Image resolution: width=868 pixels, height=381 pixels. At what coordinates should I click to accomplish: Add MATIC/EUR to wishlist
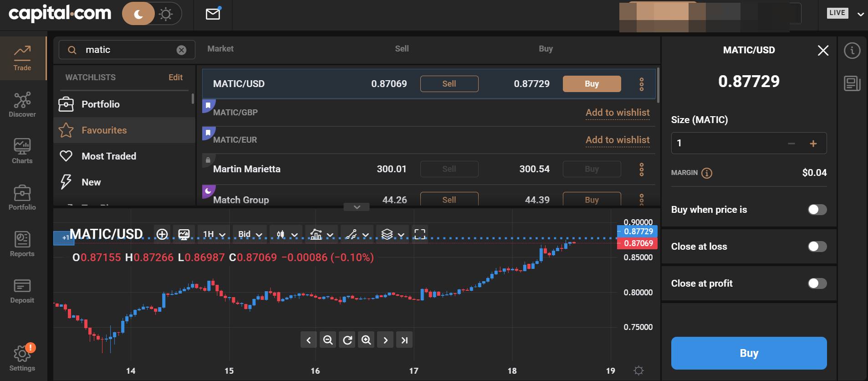(618, 140)
